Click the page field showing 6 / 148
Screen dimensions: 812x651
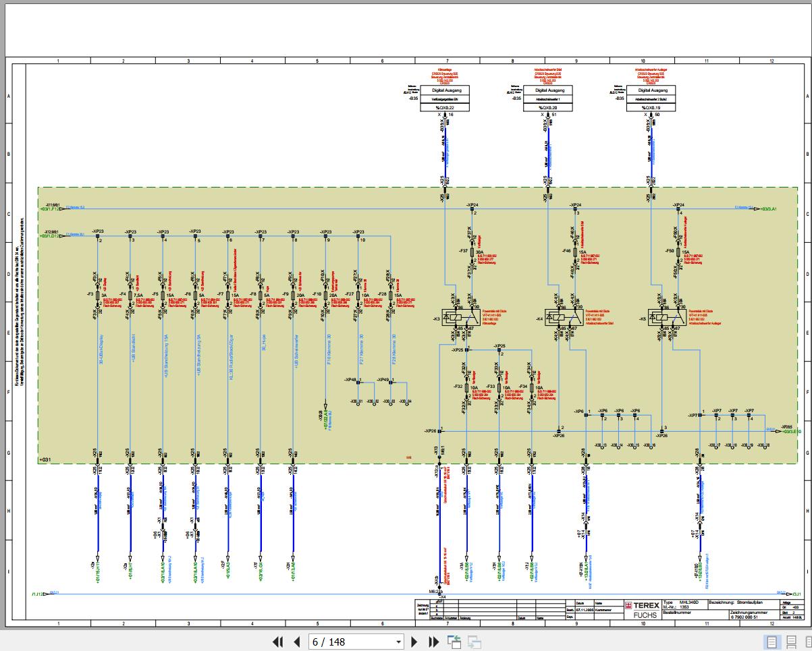351,642
